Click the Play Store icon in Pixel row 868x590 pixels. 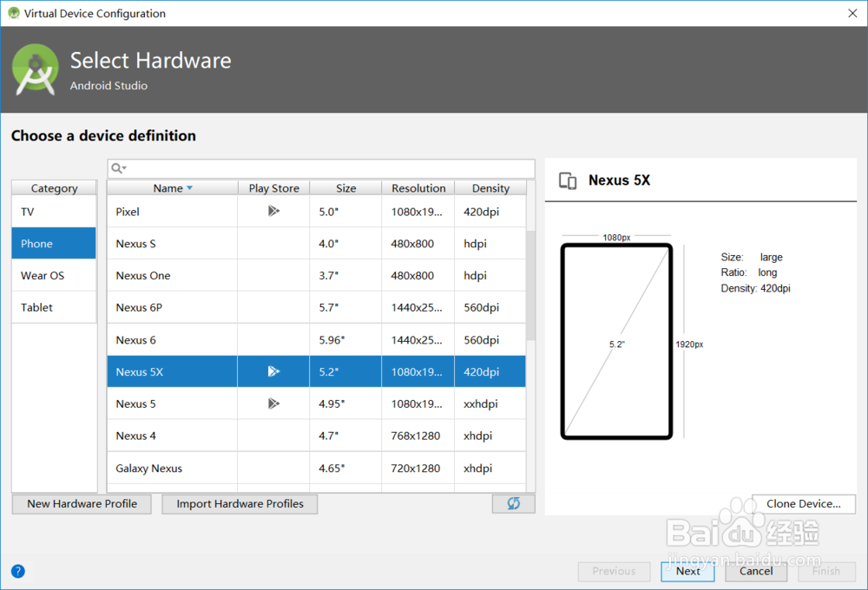point(273,211)
